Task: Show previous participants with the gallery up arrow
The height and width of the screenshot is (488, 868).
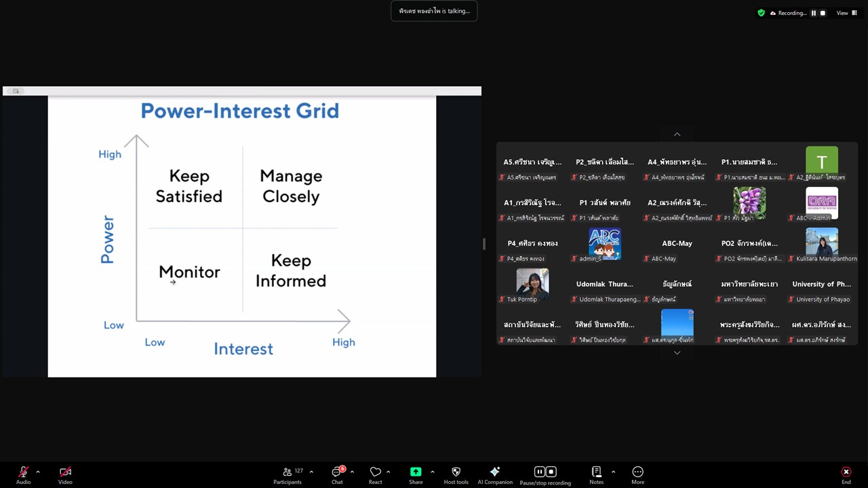Action: (677, 134)
